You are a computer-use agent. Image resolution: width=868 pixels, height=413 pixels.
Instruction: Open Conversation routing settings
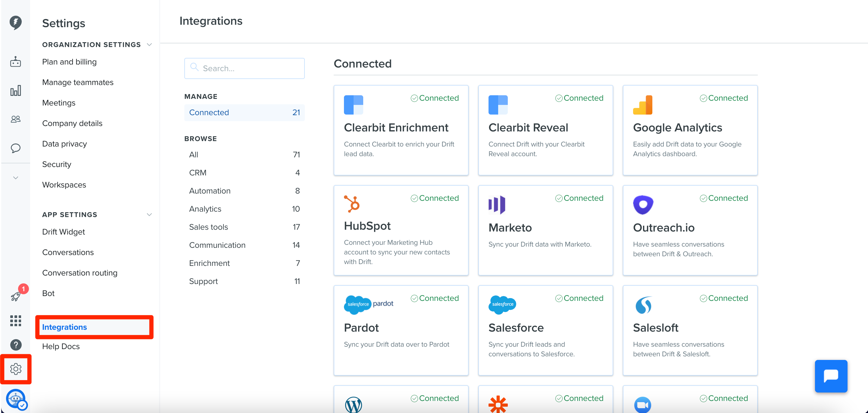80,273
